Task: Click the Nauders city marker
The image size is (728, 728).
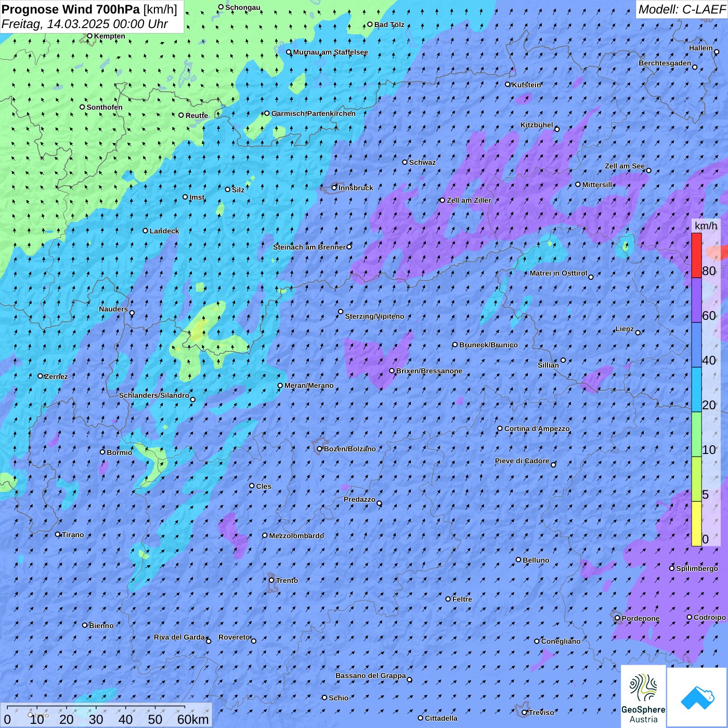Action: pyautogui.click(x=132, y=313)
